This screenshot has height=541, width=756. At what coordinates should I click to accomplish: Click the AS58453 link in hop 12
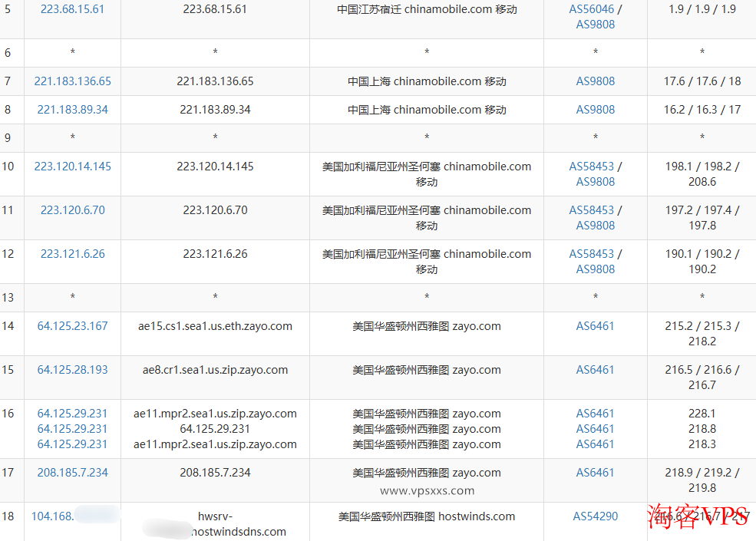tap(591, 254)
